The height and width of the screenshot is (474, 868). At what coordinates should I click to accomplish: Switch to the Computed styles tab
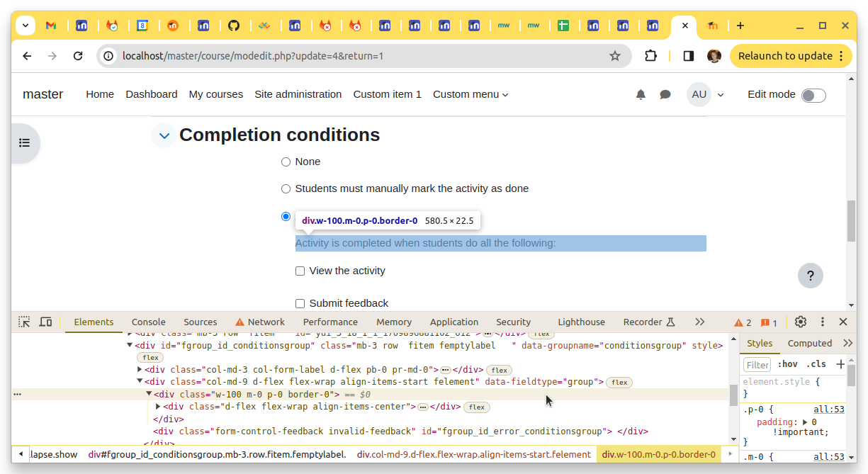[x=810, y=343]
